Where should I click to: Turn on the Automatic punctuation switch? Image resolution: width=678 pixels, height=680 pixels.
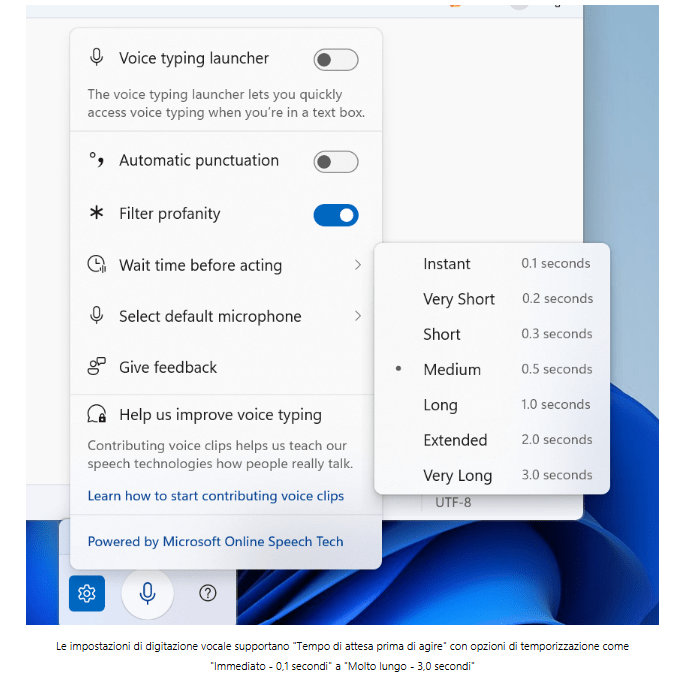335,162
